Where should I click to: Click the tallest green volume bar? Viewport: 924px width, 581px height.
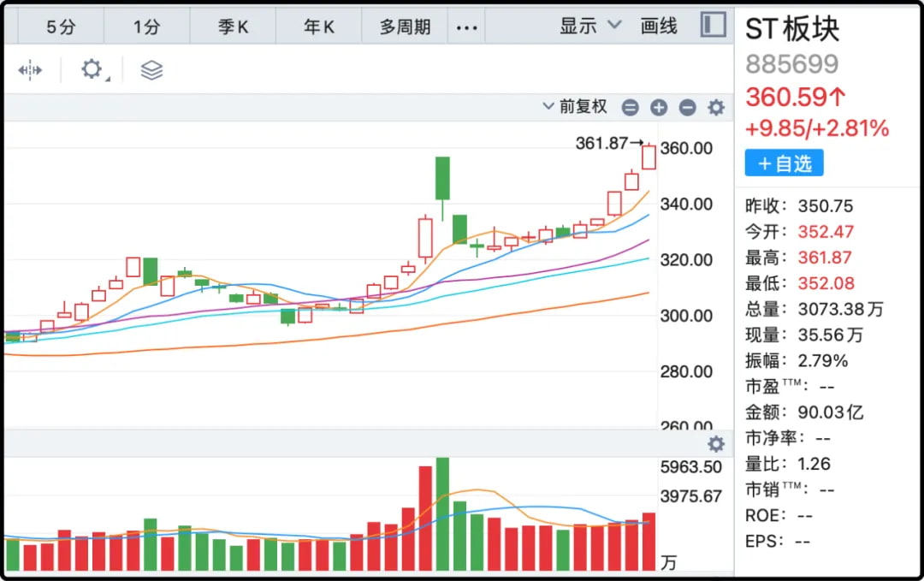click(x=442, y=513)
